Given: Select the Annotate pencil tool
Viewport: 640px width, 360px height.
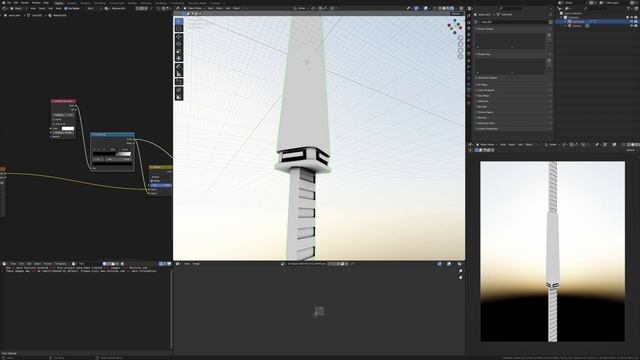Looking at the screenshot, I should [179, 67].
